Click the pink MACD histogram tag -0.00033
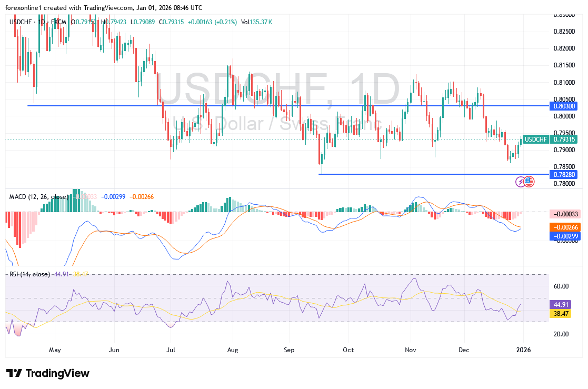 point(564,214)
